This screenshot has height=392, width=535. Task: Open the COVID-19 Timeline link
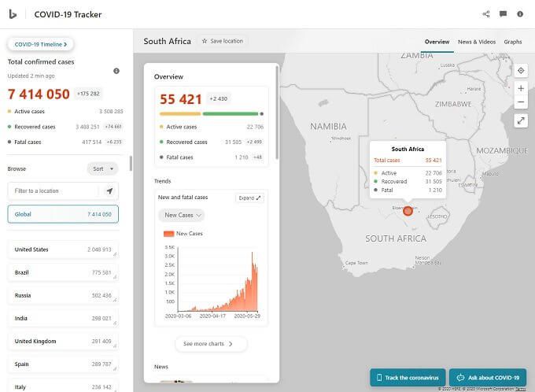41,44
